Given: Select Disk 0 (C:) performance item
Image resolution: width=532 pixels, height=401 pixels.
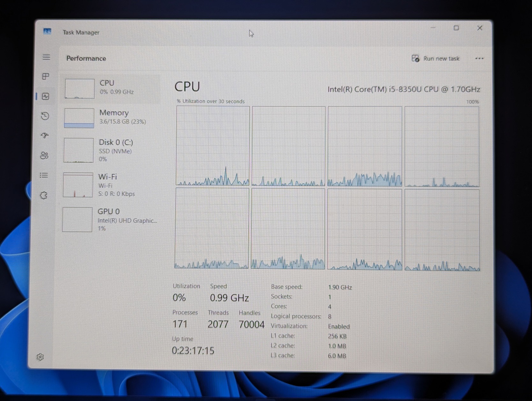Looking at the screenshot, I should coord(110,150).
